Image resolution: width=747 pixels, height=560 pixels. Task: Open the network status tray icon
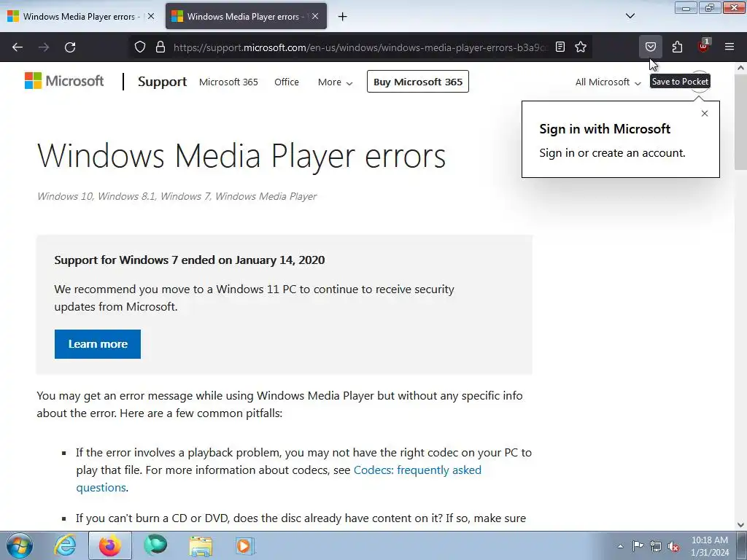point(656,546)
